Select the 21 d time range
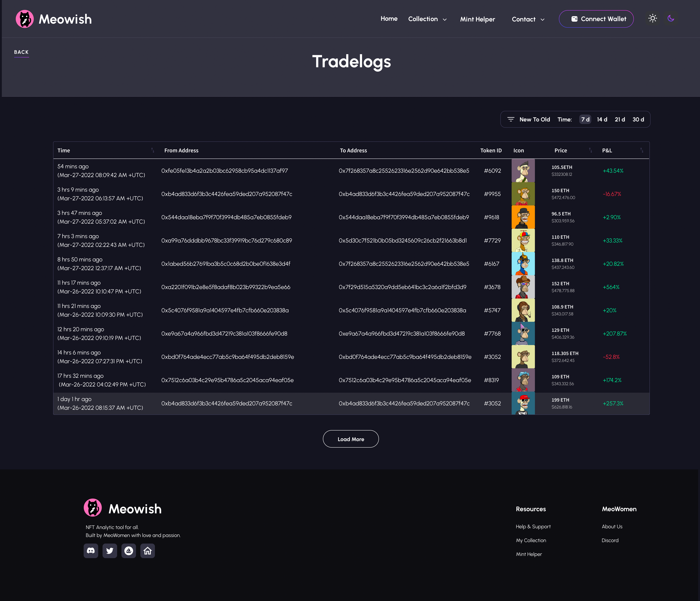 pos(620,119)
